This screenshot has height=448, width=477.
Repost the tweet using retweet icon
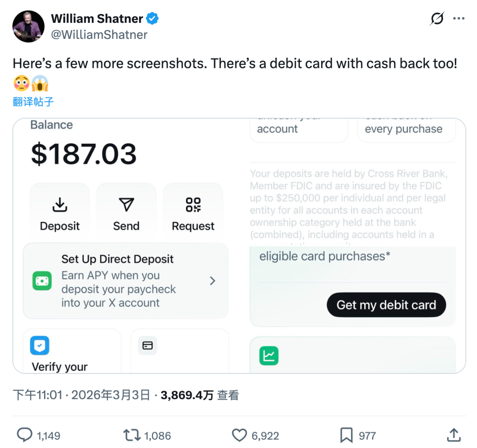[x=132, y=436]
